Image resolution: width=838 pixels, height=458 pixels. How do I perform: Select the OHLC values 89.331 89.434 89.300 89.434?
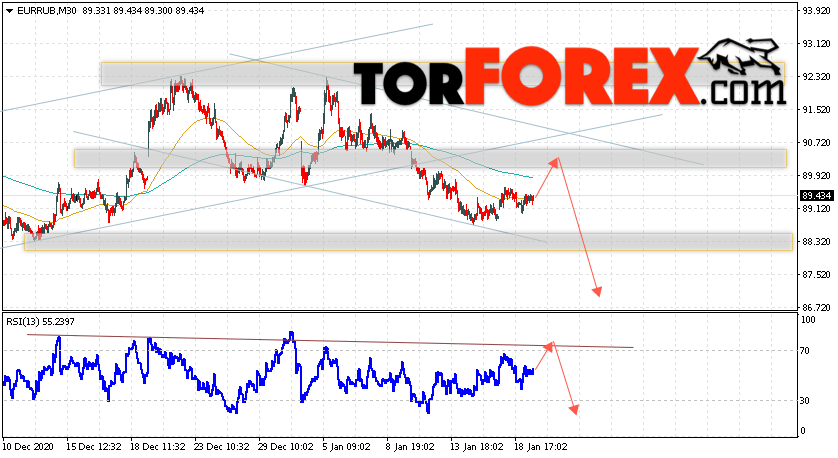[x=143, y=11]
